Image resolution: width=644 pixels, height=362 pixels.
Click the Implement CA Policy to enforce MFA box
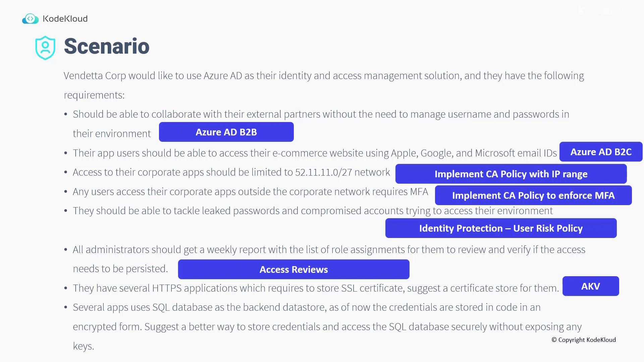tap(533, 195)
